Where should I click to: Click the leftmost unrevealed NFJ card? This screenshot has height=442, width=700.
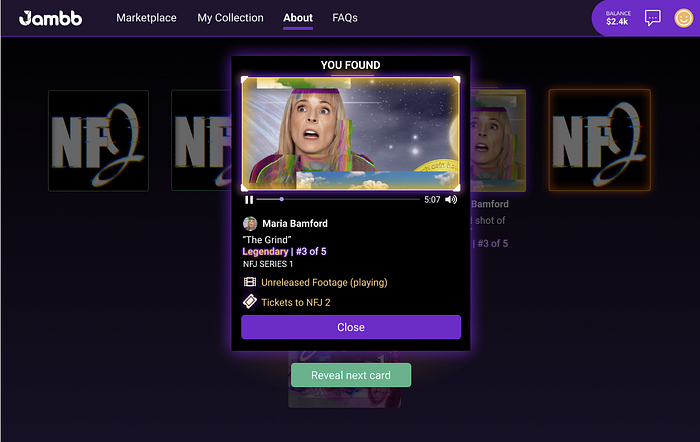(98, 141)
